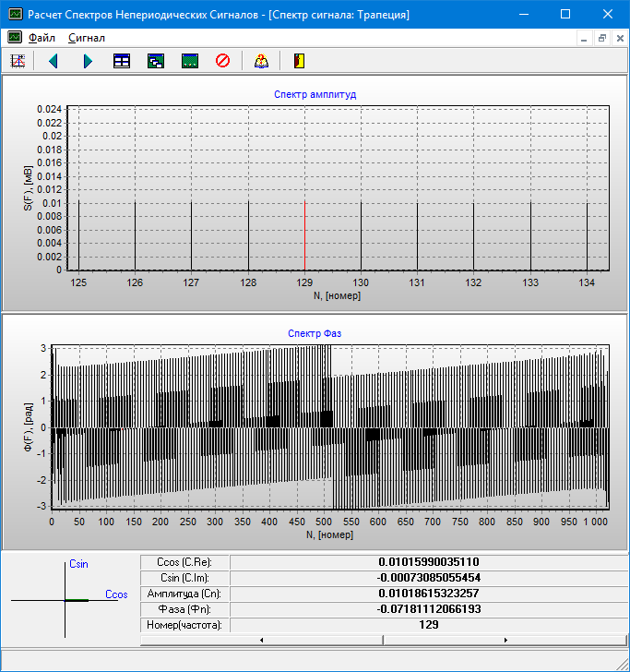
Task: Click the cascade windows toolbar icon
Action: tap(156, 61)
